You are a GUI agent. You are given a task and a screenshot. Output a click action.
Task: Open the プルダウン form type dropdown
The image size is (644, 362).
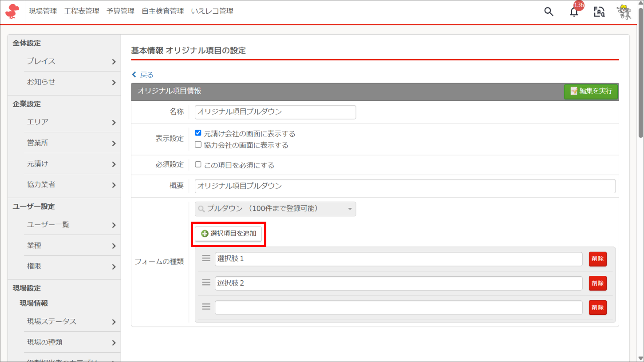pos(275,209)
